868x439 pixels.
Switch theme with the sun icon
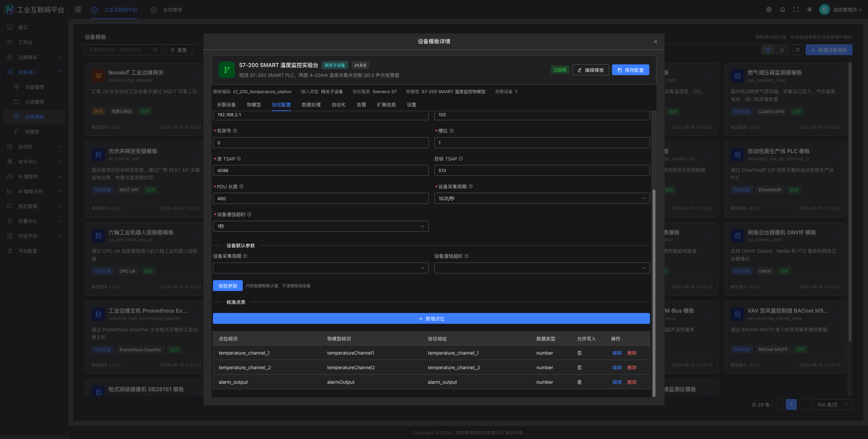810,9
